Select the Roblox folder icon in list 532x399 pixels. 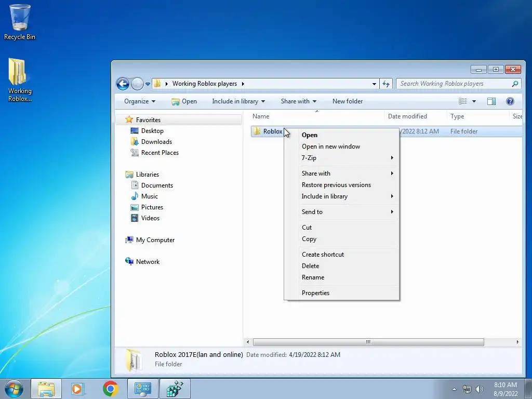pyautogui.click(x=257, y=131)
